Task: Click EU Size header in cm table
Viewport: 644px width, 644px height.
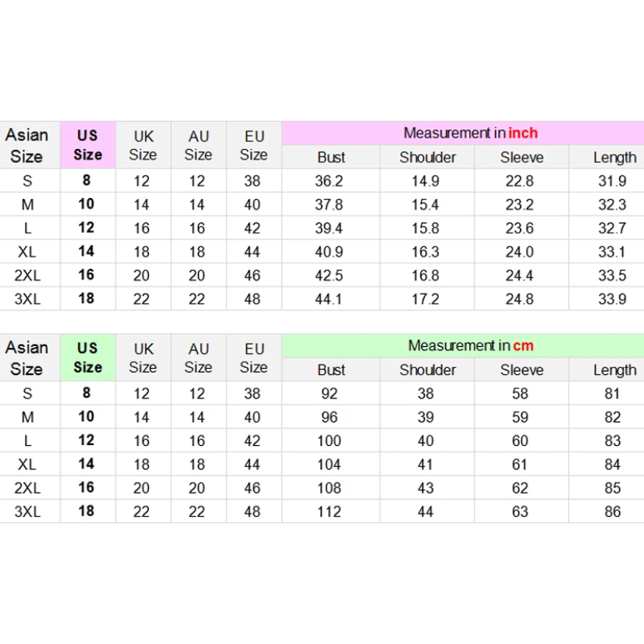Action: (253, 357)
